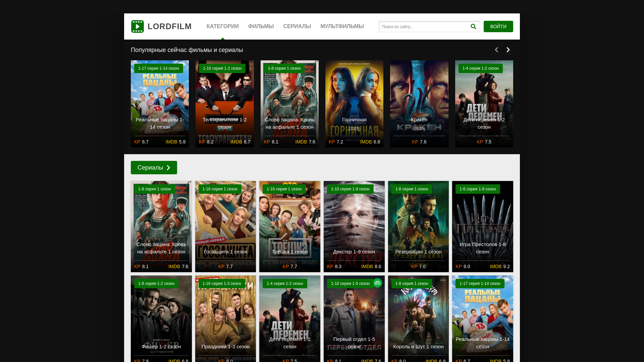Open Дети перемен card in Сериалы section

(x=290, y=319)
